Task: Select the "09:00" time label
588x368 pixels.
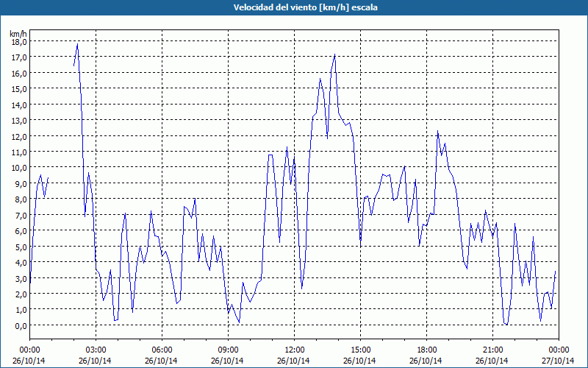Action: (228, 350)
